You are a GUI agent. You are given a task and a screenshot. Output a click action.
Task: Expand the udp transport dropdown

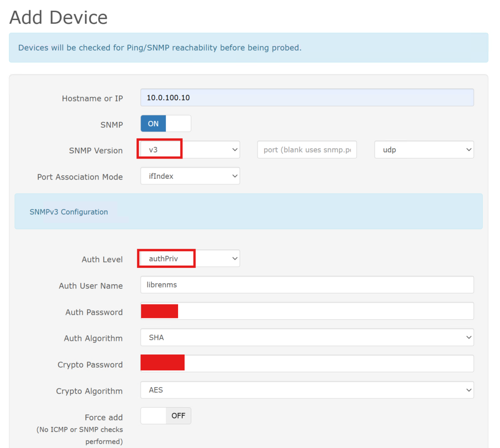pos(424,150)
